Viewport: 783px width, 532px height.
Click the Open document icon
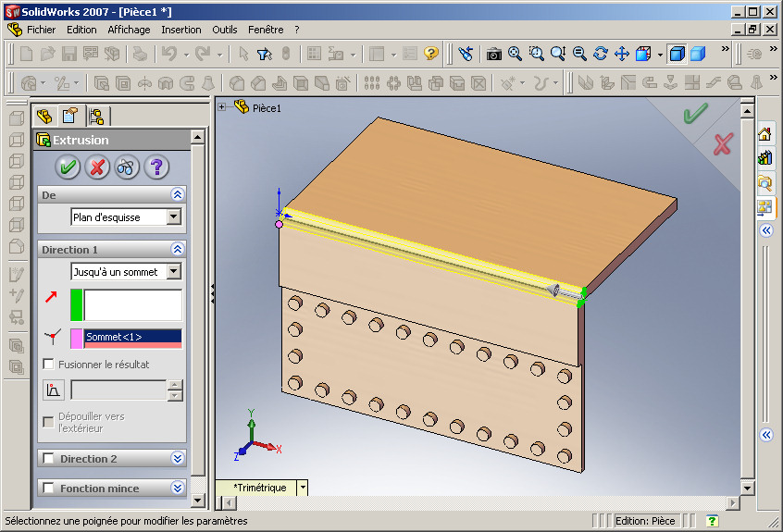[x=47, y=54]
